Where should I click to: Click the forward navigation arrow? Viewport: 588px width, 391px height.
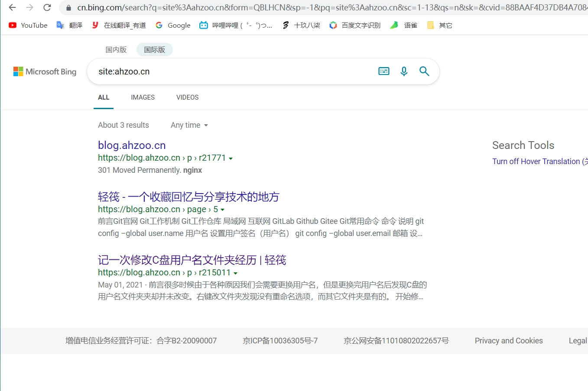pyautogui.click(x=29, y=7)
